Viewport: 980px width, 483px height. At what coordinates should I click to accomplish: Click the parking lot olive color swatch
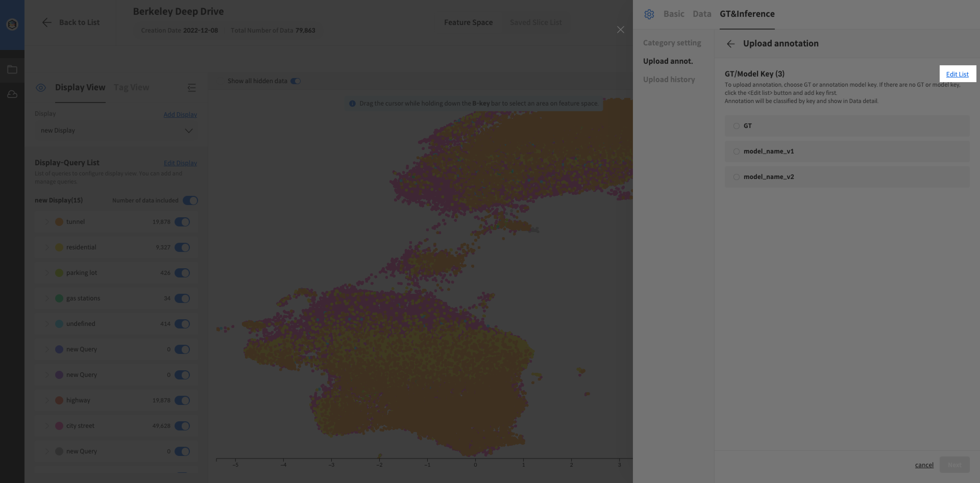(59, 273)
